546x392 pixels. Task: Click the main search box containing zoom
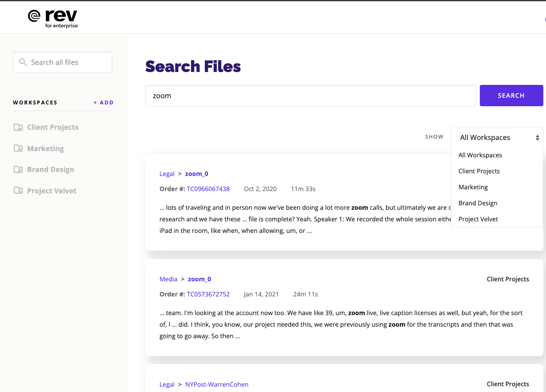point(311,96)
